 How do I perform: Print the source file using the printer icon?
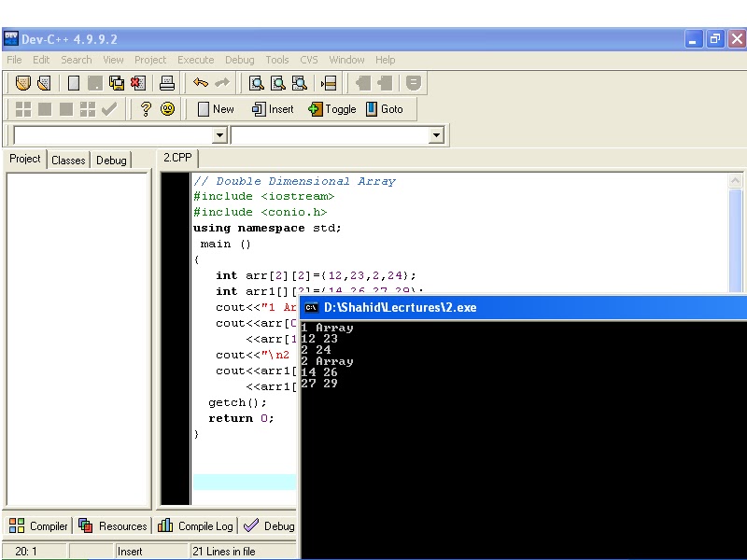166,82
